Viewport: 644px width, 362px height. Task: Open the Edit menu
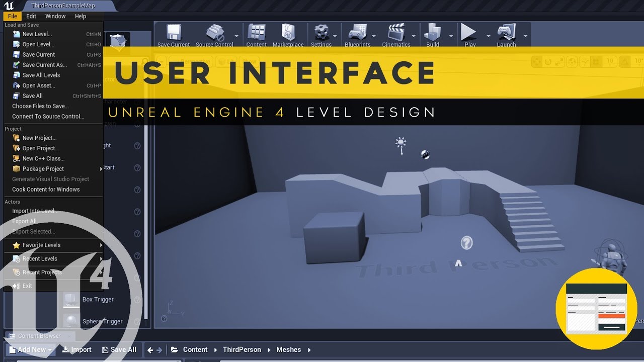pos(31,16)
